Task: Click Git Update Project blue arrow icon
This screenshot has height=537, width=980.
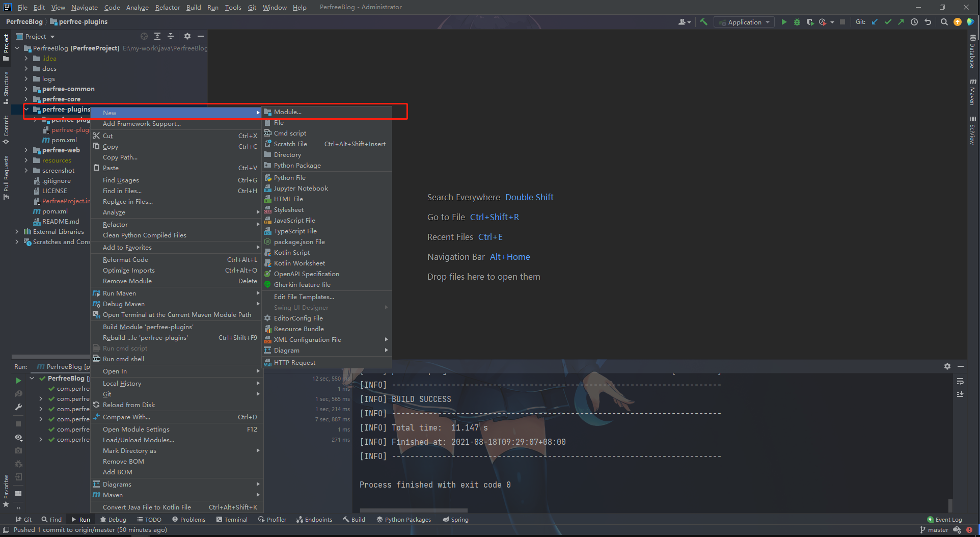Action: point(875,22)
